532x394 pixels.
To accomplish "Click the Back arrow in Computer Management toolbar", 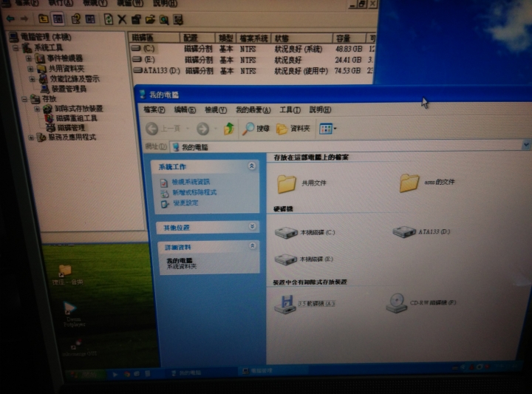I will [x=10, y=19].
